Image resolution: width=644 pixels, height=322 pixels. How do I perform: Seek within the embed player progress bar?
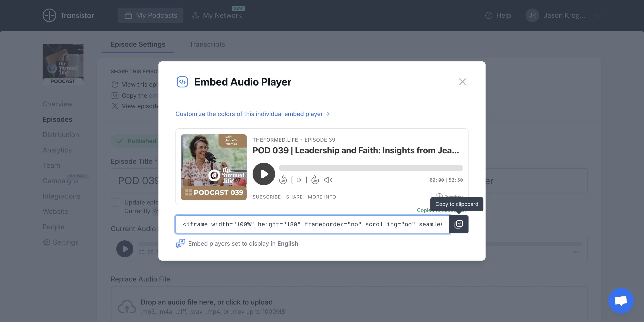[371, 168]
